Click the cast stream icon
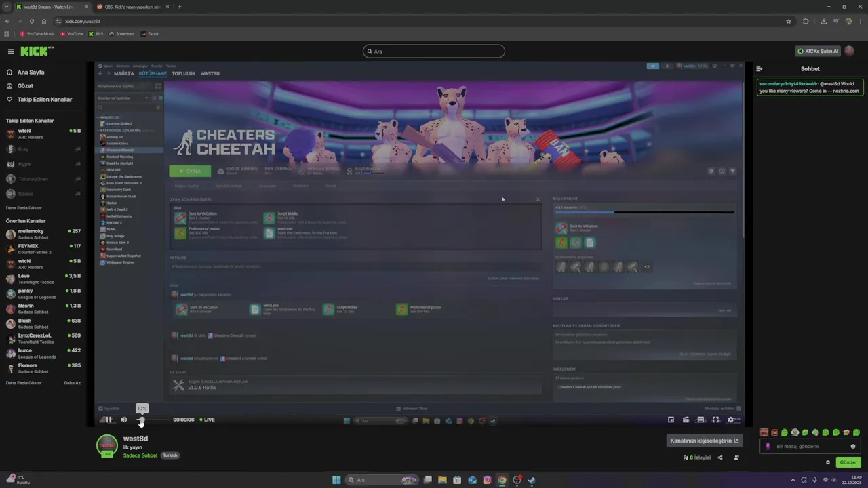 (x=686, y=420)
